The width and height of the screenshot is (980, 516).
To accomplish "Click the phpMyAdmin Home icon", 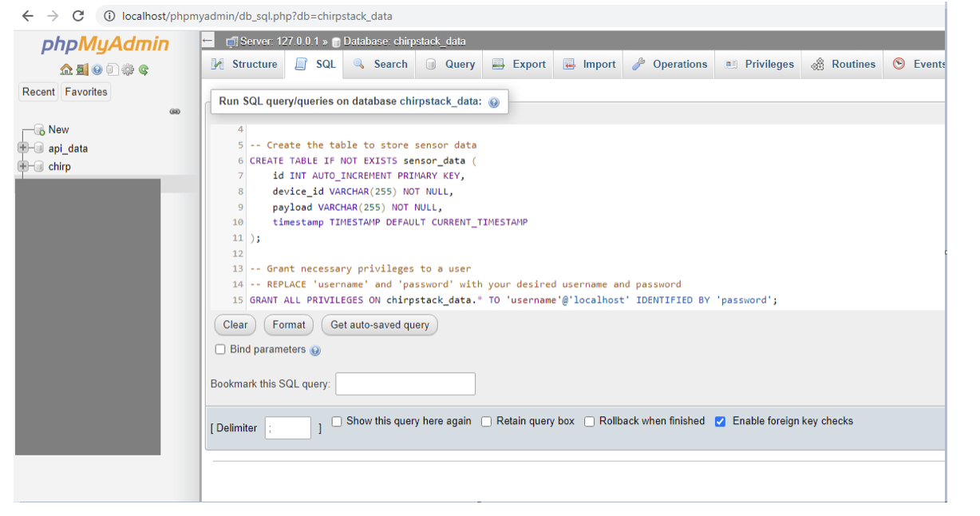I will [67, 69].
